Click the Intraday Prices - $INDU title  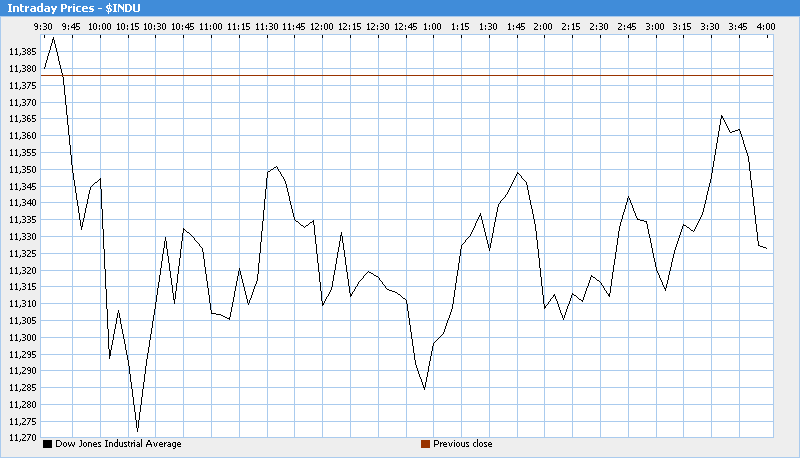click(74, 8)
